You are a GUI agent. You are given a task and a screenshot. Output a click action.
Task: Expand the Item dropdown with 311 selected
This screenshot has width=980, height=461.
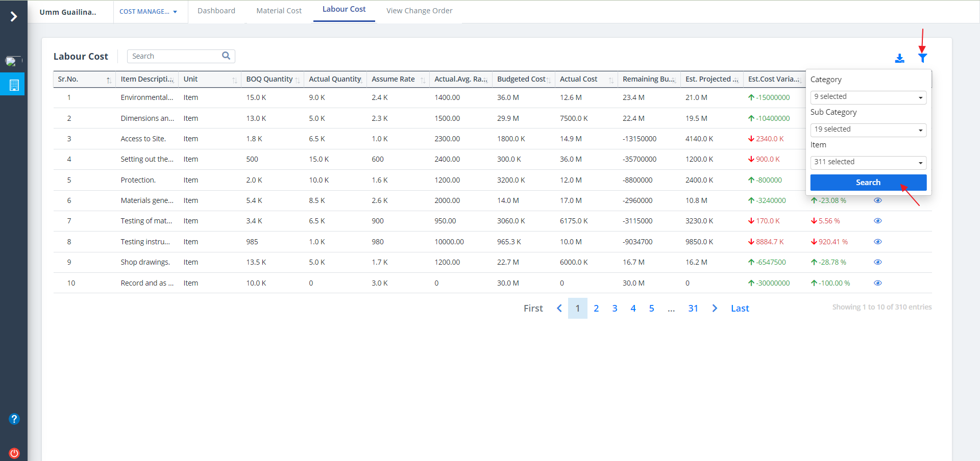(868, 162)
